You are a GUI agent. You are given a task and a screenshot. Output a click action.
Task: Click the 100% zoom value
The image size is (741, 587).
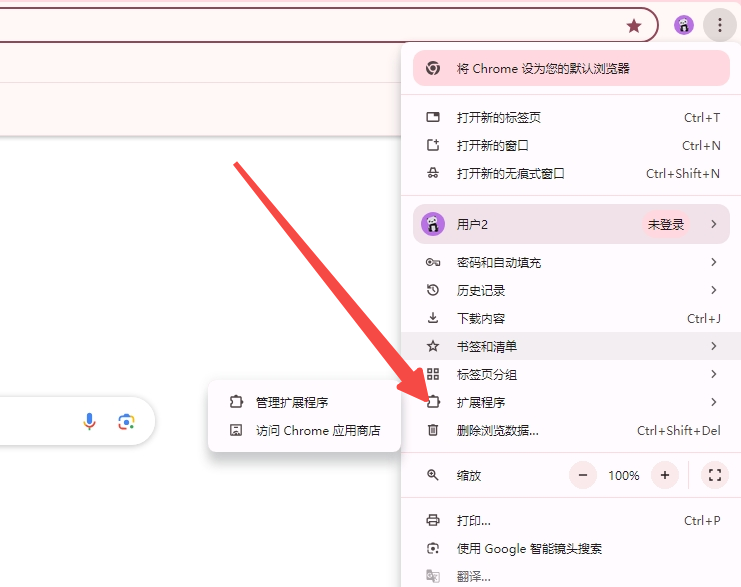(624, 475)
